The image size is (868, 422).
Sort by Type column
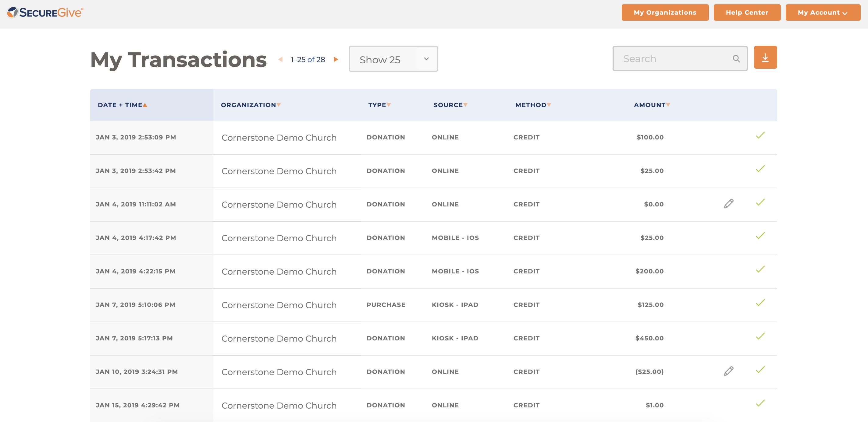pyautogui.click(x=379, y=105)
